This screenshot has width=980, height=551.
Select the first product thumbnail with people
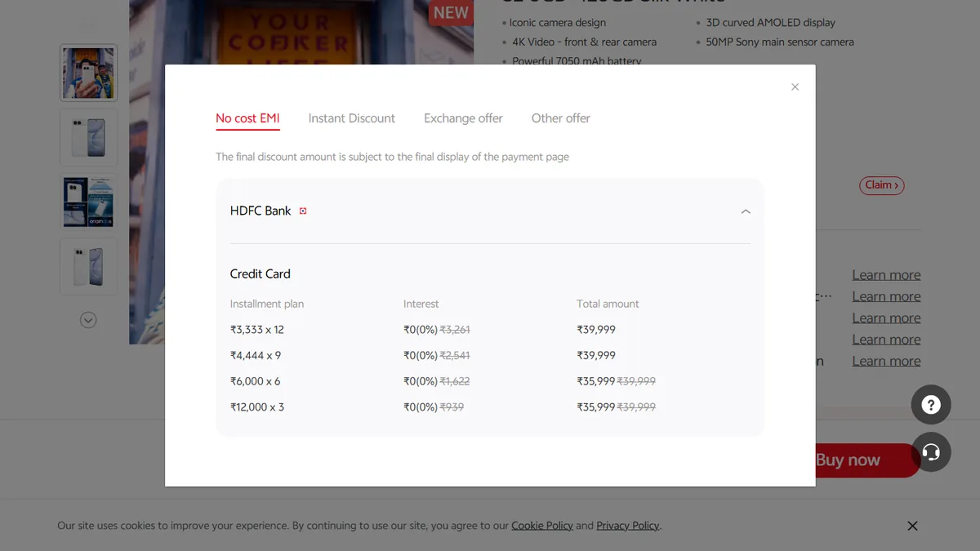tap(88, 73)
